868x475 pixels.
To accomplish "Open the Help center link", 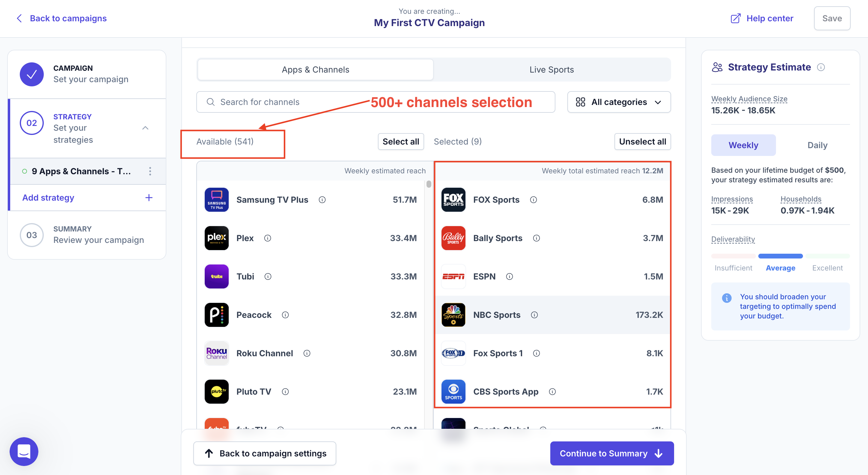I will coord(762,18).
